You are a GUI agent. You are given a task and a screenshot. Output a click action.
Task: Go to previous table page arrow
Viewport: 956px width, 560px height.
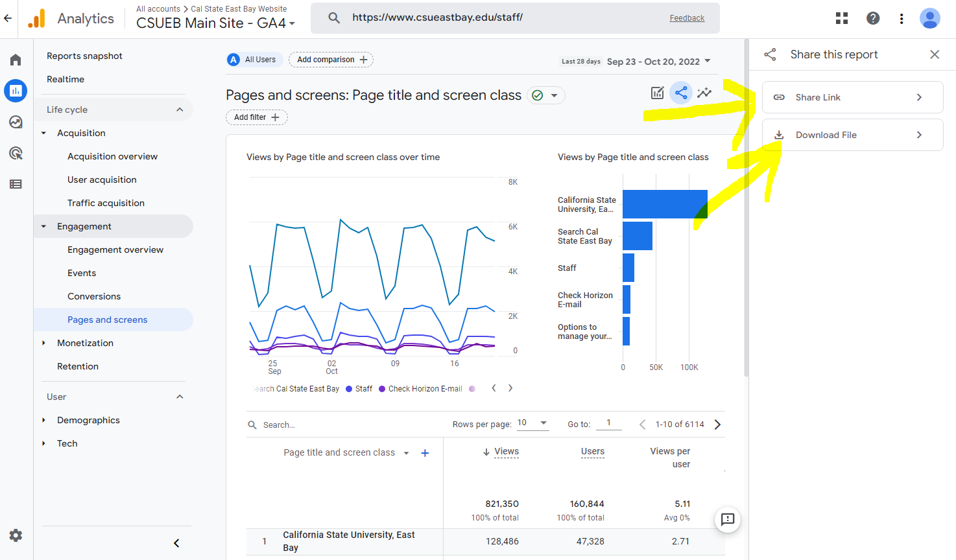point(642,425)
